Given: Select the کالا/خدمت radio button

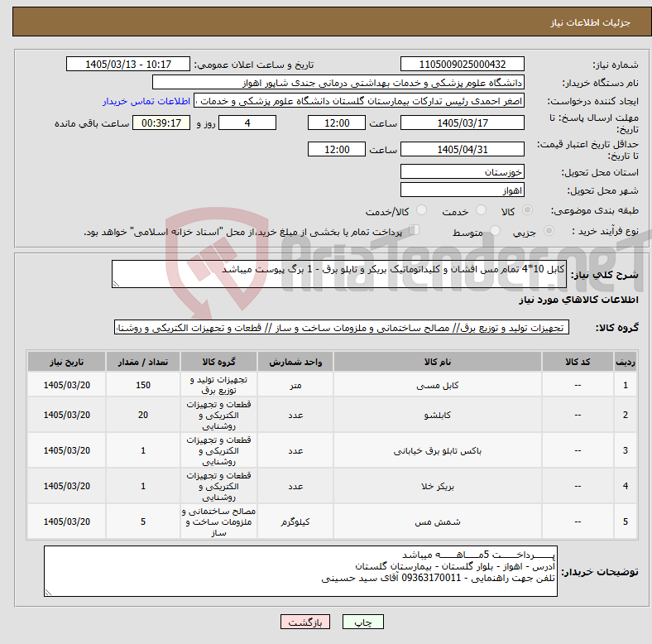Looking at the screenshot, I should pyautogui.click(x=422, y=210).
